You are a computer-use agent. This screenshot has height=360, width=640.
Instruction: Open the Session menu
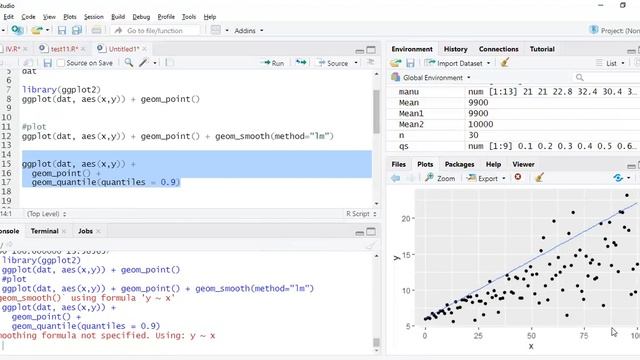(93, 17)
